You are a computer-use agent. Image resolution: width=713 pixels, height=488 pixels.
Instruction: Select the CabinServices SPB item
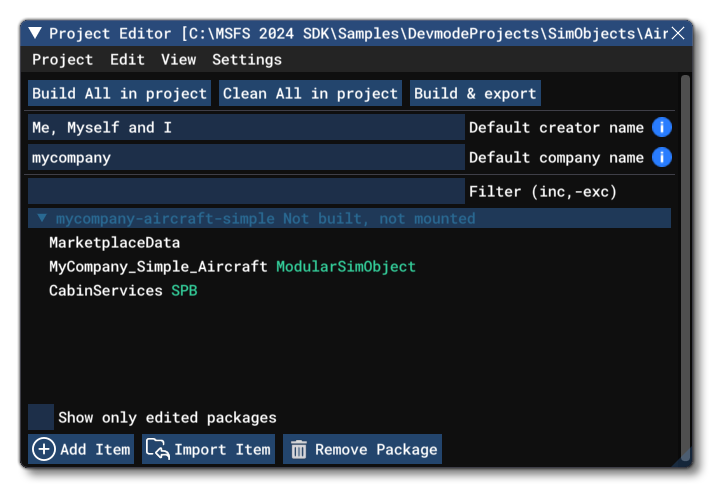pyautogui.click(x=123, y=291)
